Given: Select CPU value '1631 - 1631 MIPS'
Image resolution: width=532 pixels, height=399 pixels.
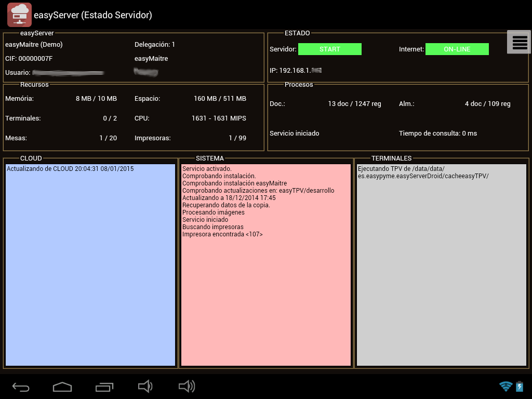Looking at the screenshot, I should pyautogui.click(x=219, y=118).
